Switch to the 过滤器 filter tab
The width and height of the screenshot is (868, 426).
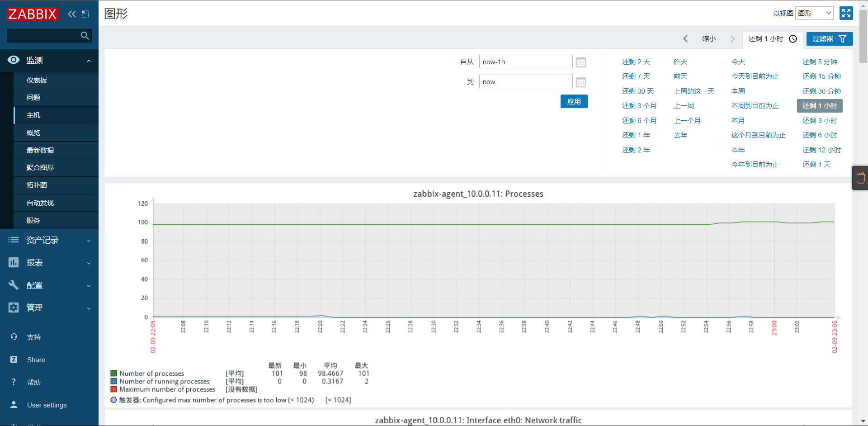[x=830, y=39]
